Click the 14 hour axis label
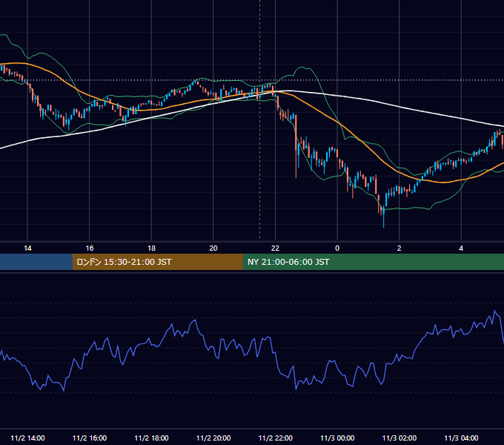504x445 pixels. tap(27, 248)
